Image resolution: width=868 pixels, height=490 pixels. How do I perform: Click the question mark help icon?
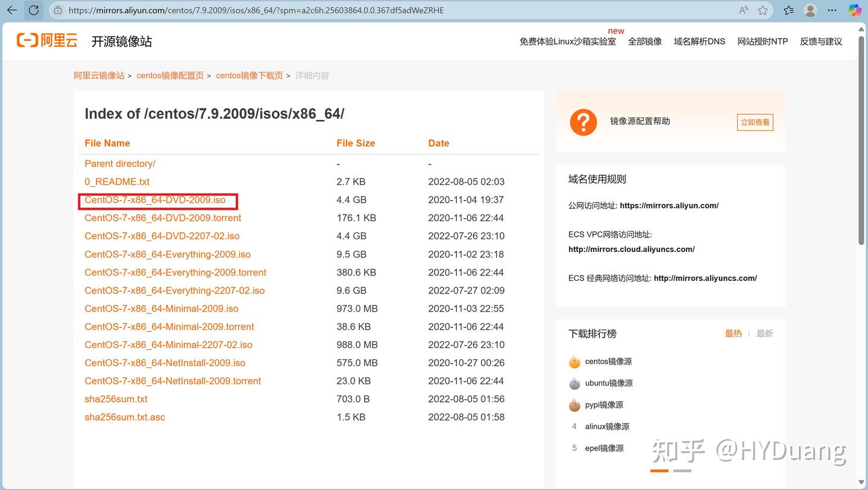tap(583, 122)
